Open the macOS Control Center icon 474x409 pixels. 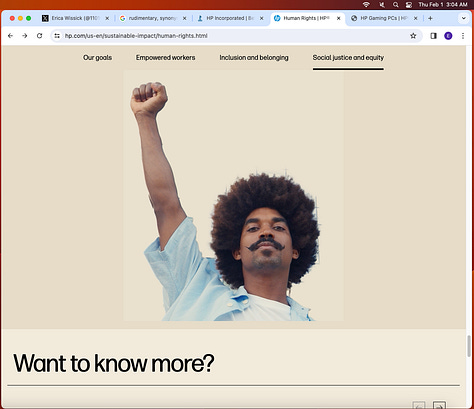click(x=409, y=5)
